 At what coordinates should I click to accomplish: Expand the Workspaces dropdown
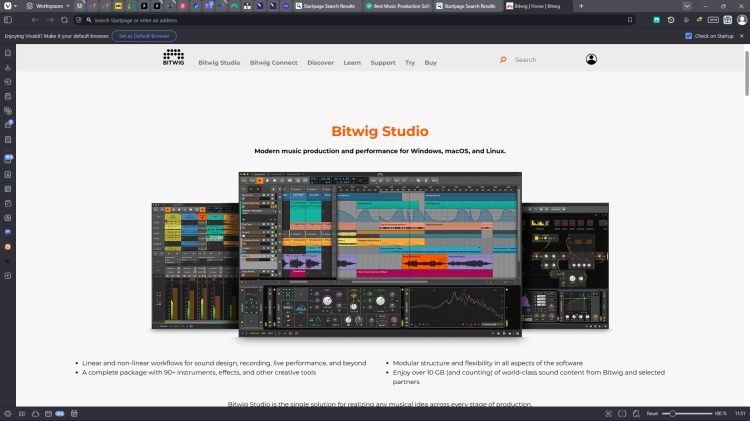click(48, 6)
